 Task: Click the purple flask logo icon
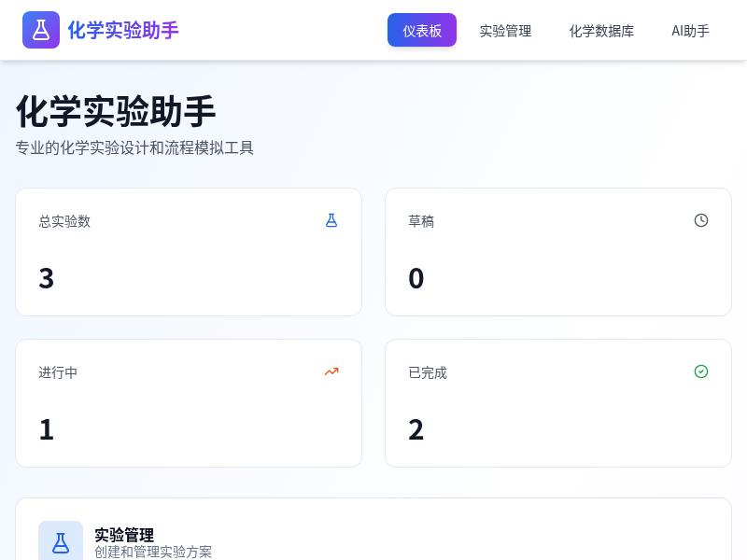[x=41, y=30]
